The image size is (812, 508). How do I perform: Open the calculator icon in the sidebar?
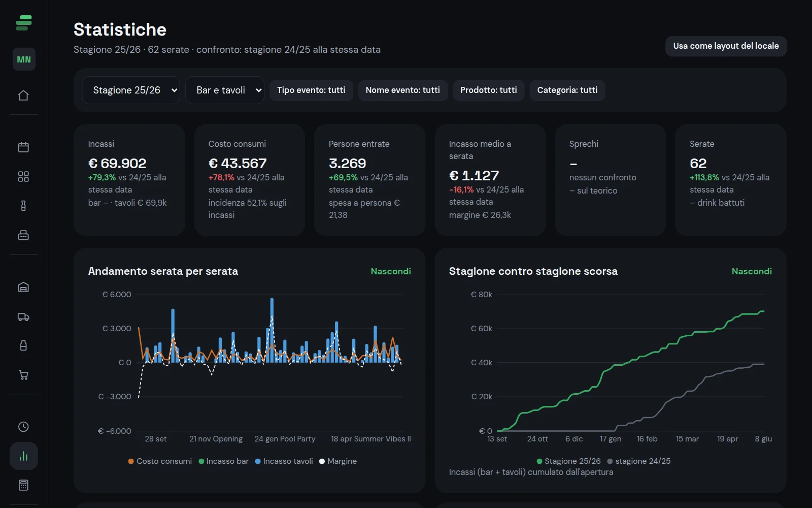coord(23,485)
